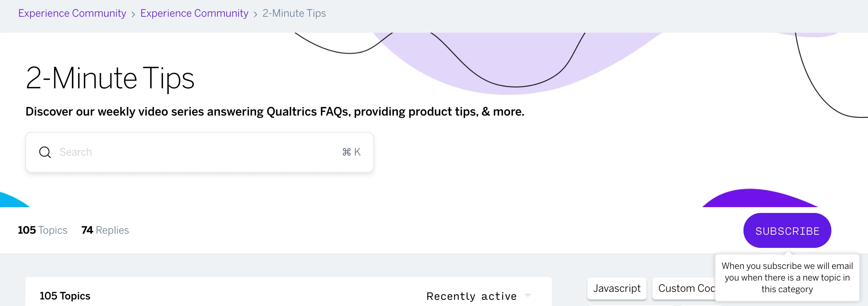The width and height of the screenshot is (868, 306).
Task: Select the Javascript tag
Action: [x=617, y=289]
